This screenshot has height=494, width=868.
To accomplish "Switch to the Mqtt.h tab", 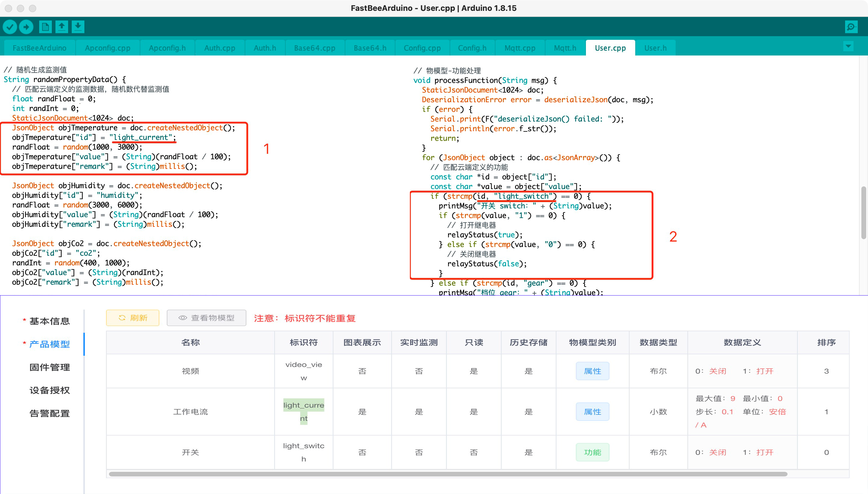I will tap(565, 48).
